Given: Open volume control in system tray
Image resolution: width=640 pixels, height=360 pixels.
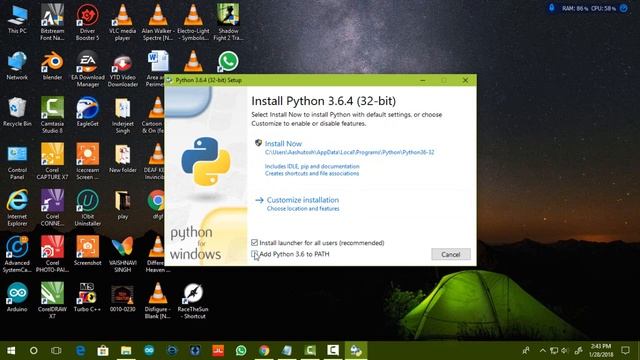Looking at the screenshot, I should coord(564,351).
